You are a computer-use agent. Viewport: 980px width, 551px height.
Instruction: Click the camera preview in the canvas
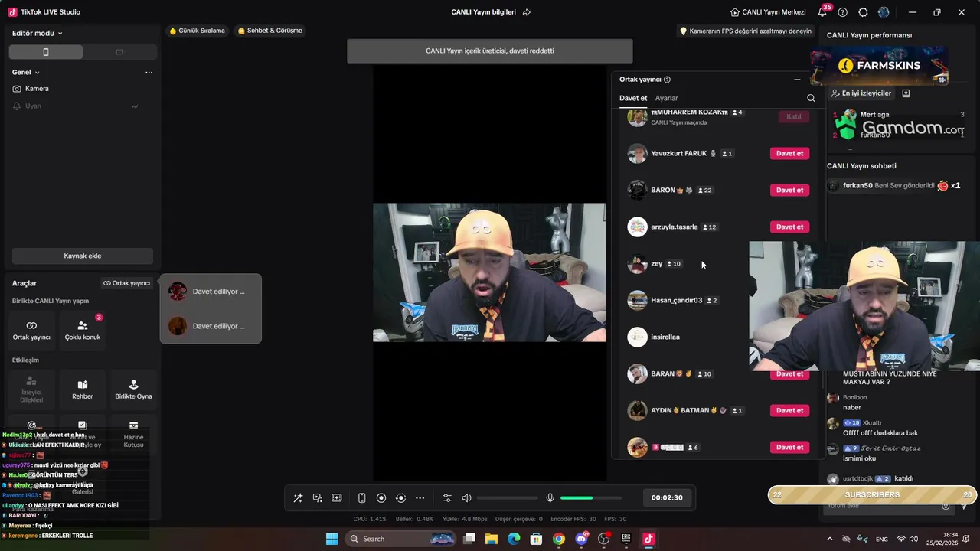pyautogui.click(x=489, y=272)
